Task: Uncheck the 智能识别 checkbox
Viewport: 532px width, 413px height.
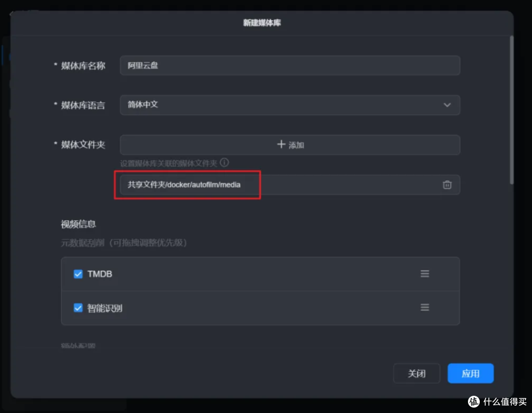Action: [x=78, y=308]
